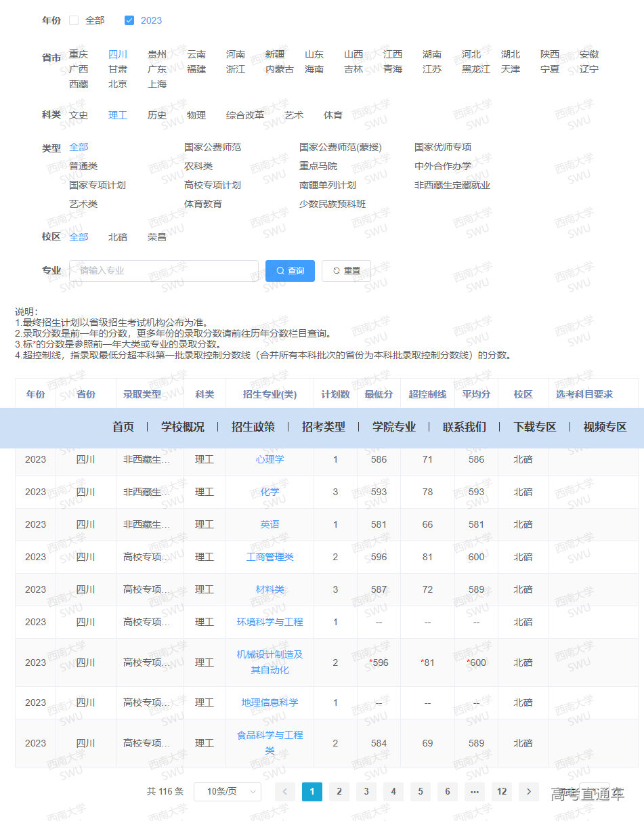Check the 全部 year checkbox
Viewport: 644px width, 821px height.
pos(74,20)
